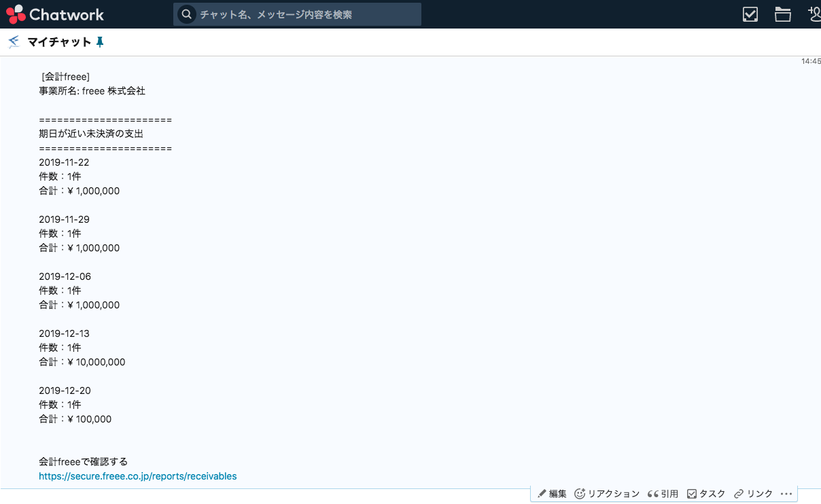
Task: Click the search magnifier icon
Action: (187, 14)
